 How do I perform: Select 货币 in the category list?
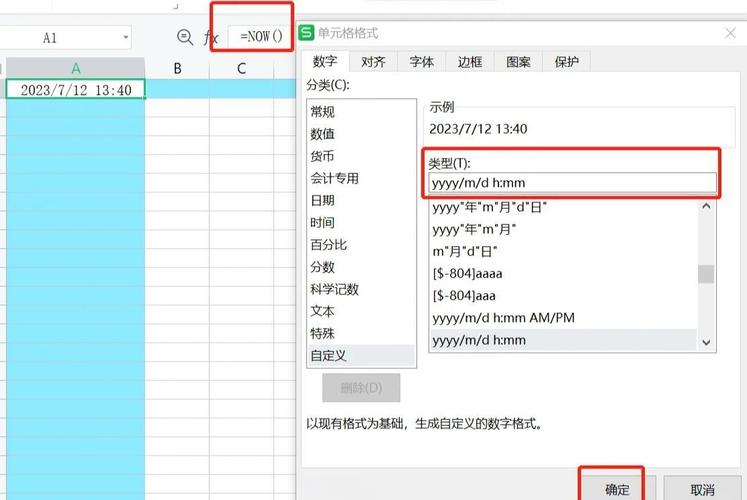point(361,156)
